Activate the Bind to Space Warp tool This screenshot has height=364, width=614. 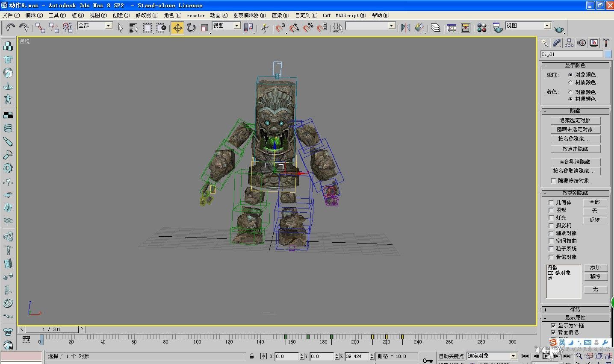68,28
